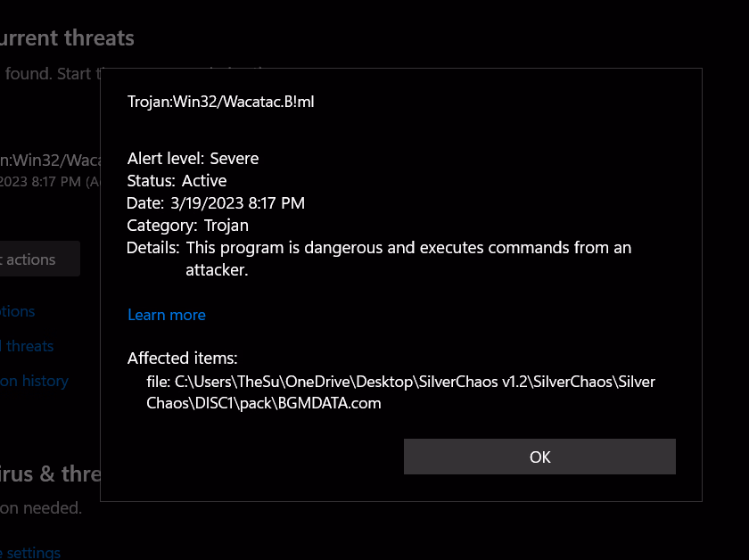
Task: Open the Protection history link
Action: point(34,381)
